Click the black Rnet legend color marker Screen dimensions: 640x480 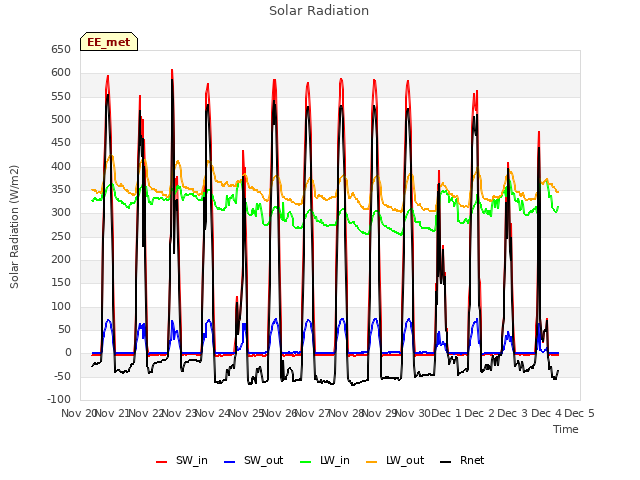click(446, 462)
